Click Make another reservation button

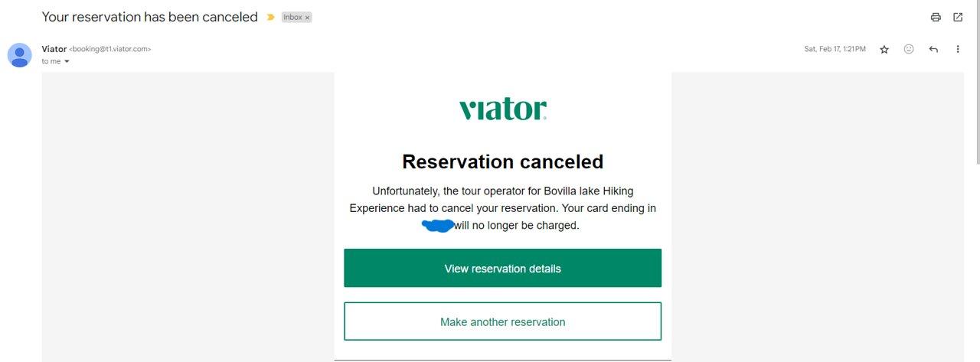tap(502, 321)
